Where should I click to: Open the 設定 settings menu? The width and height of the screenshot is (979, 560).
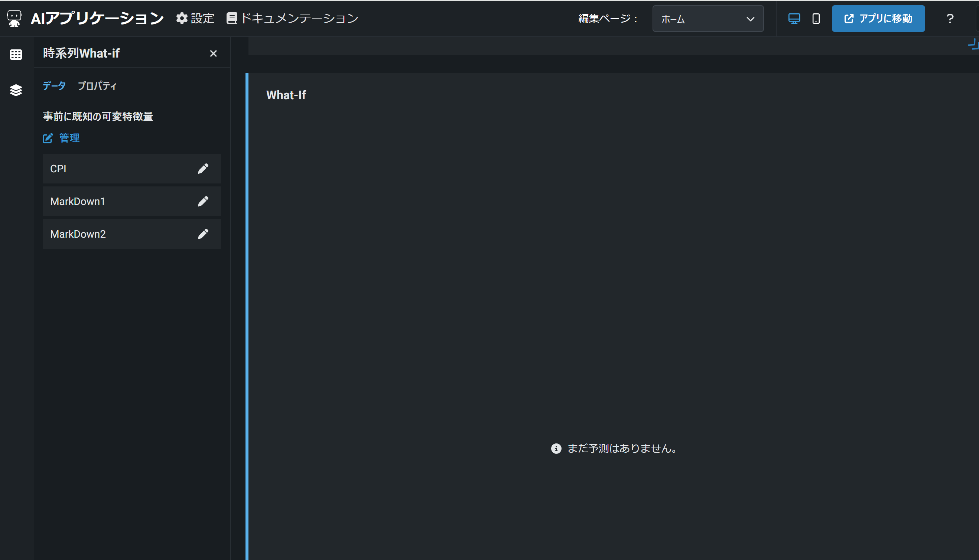[x=195, y=18]
